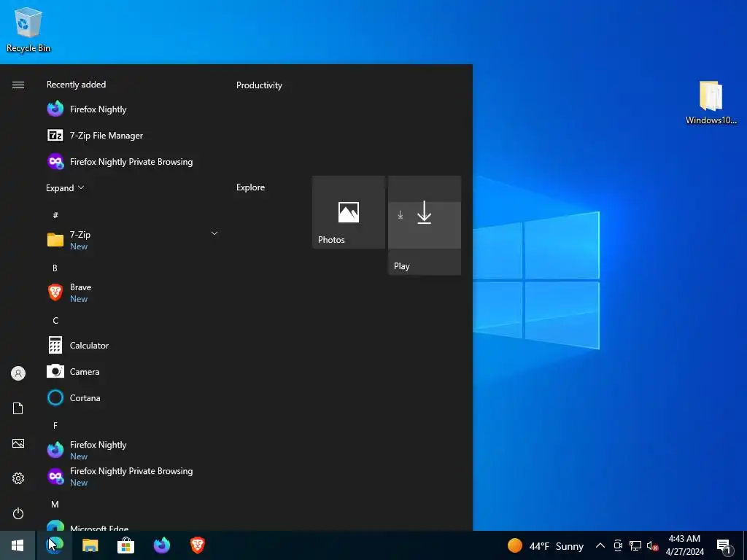747x560 pixels.
Task: Expand the Recently added list
Action: (x=65, y=187)
